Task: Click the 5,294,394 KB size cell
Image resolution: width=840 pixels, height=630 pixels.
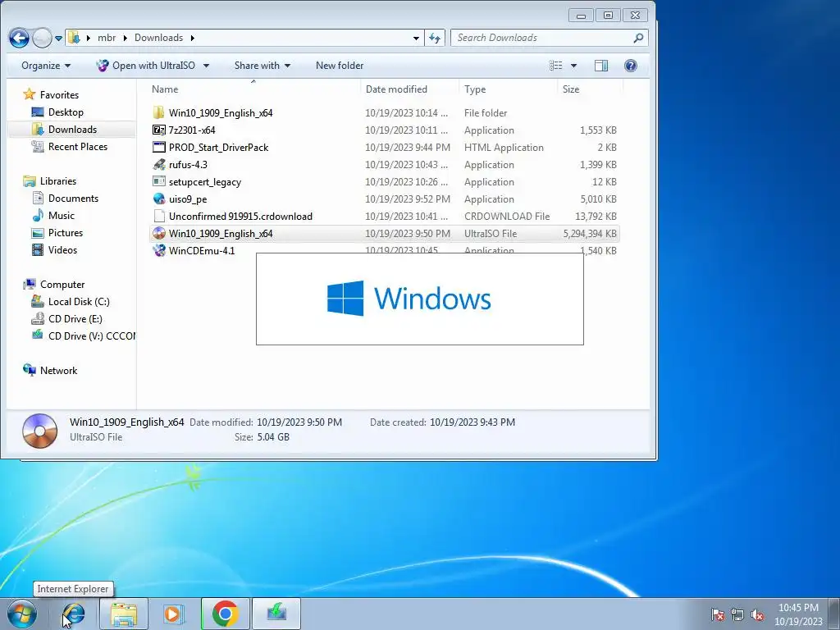Action: [x=589, y=234]
